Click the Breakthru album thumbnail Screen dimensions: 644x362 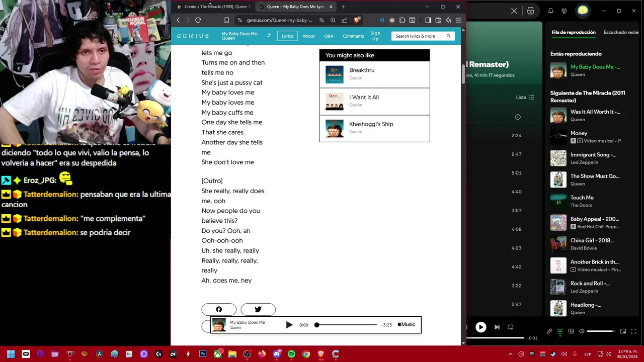(x=334, y=74)
